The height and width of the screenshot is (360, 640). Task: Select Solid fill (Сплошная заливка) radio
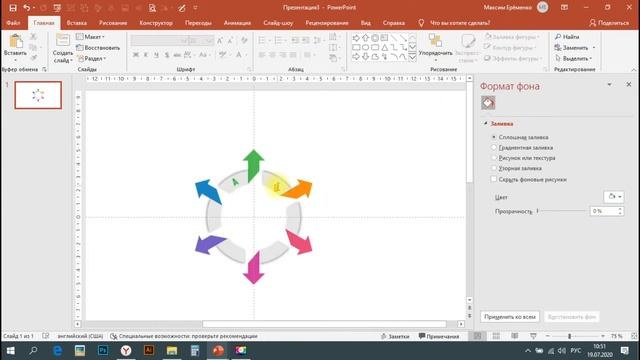pos(494,137)
